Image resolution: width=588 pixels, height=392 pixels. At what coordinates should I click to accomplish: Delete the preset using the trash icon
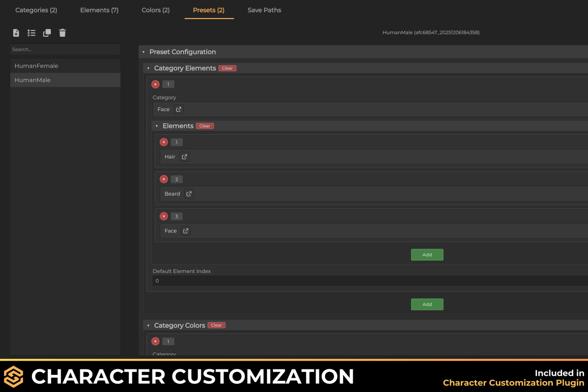pyautogui.click(x=62, y=33)
